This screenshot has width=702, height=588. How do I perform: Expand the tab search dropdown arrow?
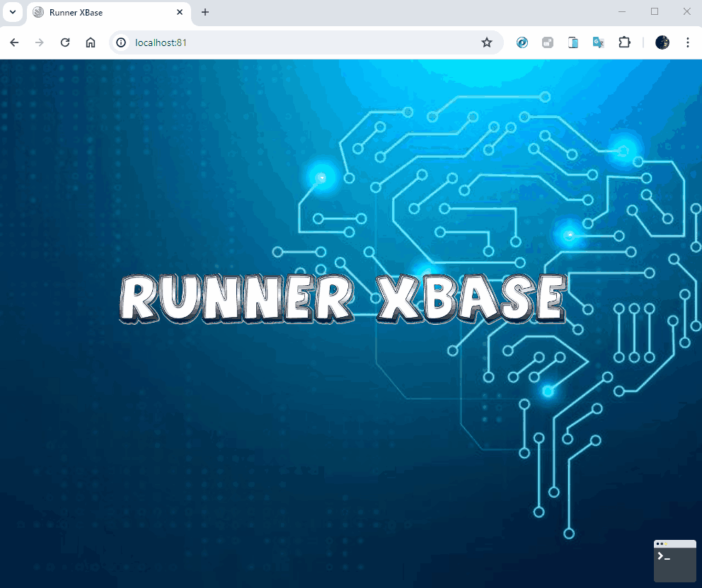[x=12, y=12]
